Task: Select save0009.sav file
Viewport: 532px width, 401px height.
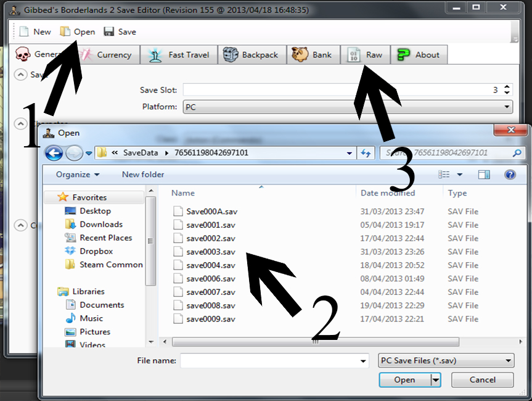Action: click(x=211, y=319)
